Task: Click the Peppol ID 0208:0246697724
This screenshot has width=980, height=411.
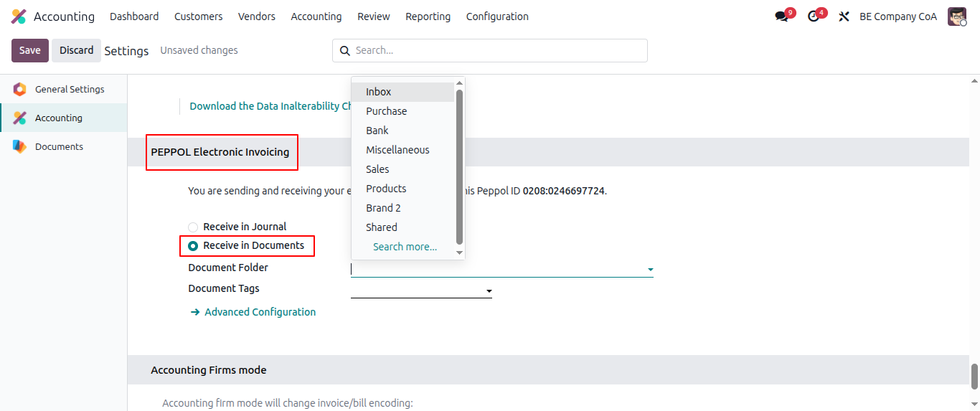Action: [x=564, y=192]
